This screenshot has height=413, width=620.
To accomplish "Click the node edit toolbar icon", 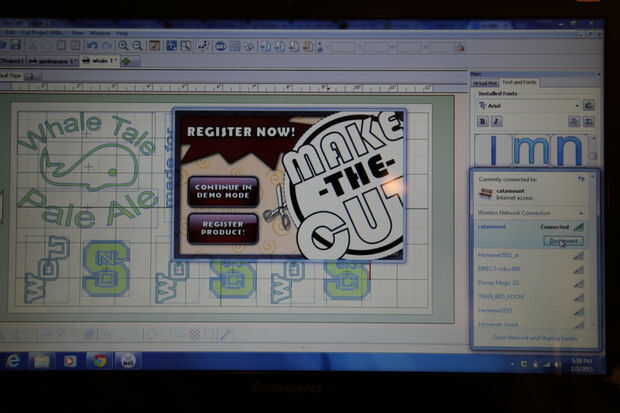I will coord(203,45).
